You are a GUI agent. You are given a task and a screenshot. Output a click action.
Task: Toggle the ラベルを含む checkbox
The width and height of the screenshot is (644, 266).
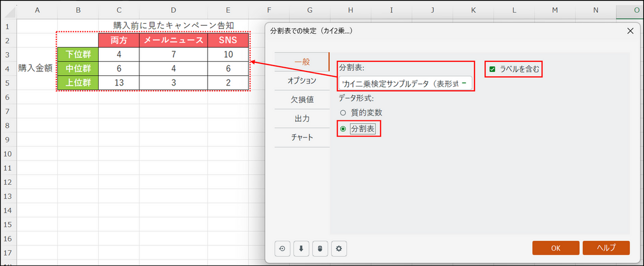(x=492, y=69)
